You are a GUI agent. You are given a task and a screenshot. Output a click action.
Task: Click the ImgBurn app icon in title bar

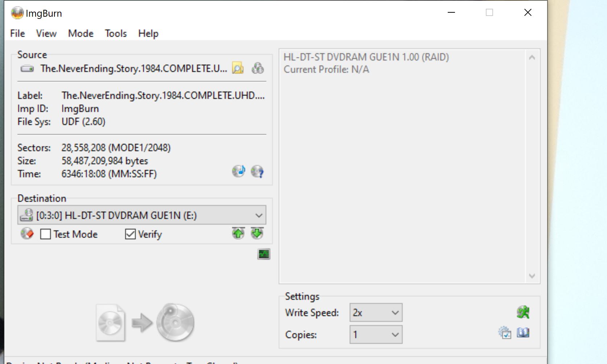17,13
